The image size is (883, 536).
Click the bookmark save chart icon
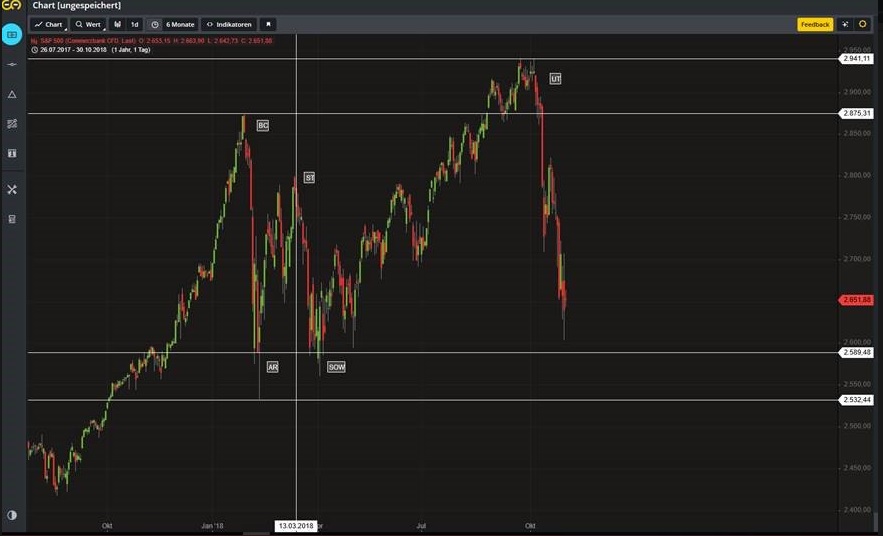pyautogui.click(x=268, y=24)
